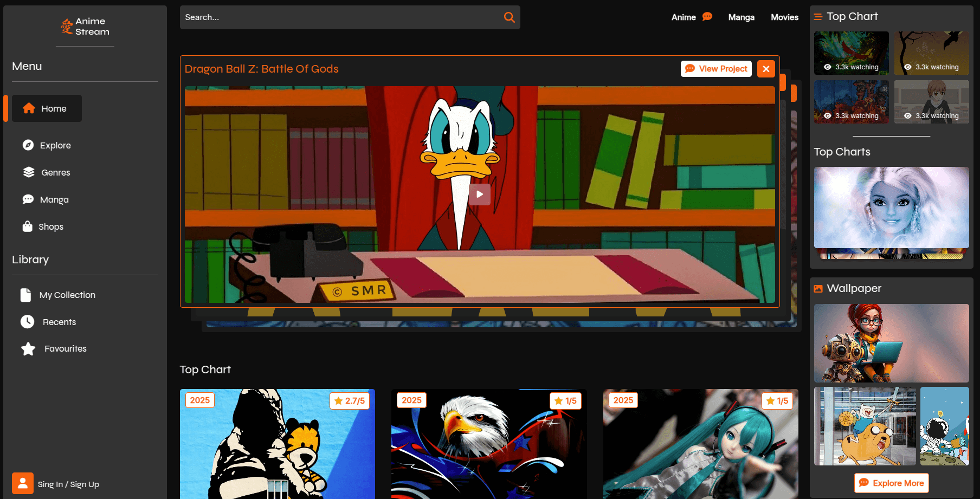Play the Dragon Ball Z video
The height and width of the screenshot is (499, 980).
tap(480, 195)
